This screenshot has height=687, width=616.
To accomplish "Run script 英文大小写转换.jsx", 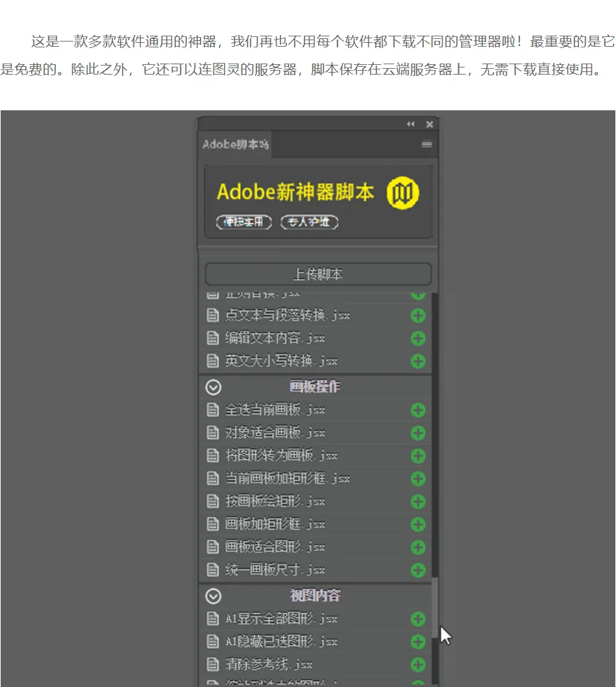I will pos(282,361).
